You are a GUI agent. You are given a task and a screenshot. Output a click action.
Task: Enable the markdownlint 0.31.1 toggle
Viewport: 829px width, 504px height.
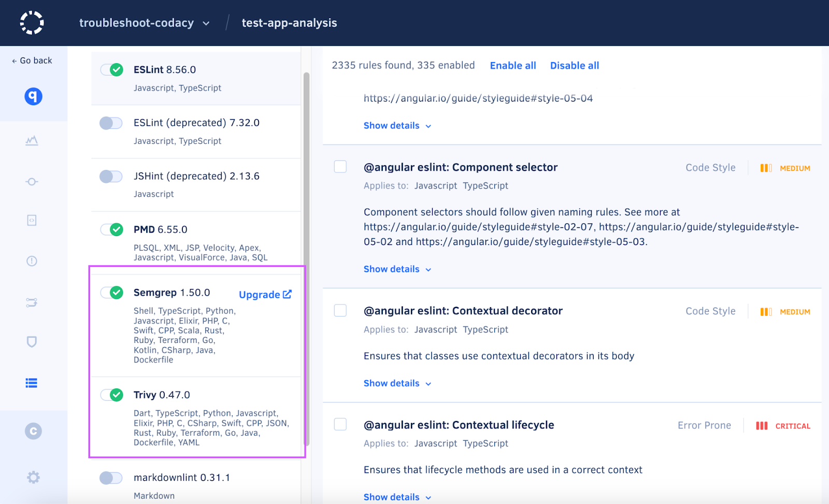[x=111, y=478]
